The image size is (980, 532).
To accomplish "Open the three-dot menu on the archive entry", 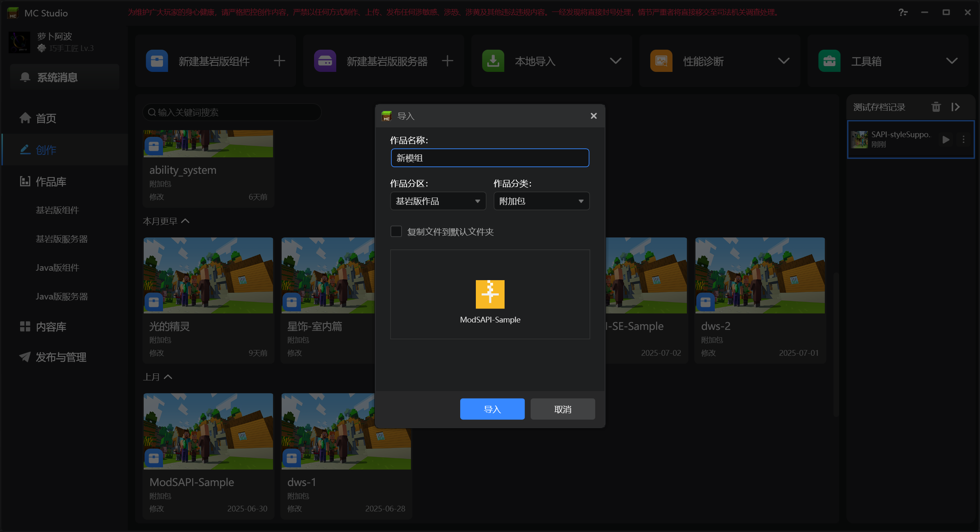I will point(964,139).
